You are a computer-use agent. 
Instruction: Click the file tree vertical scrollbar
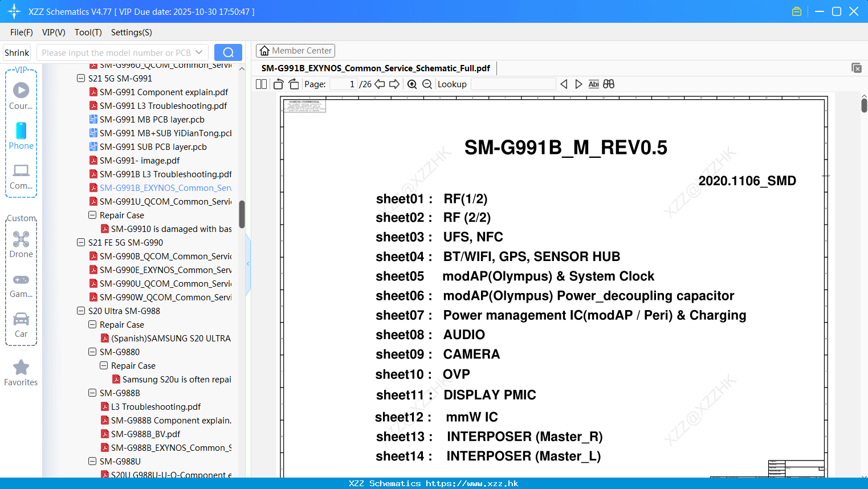[x=242, y=214]
